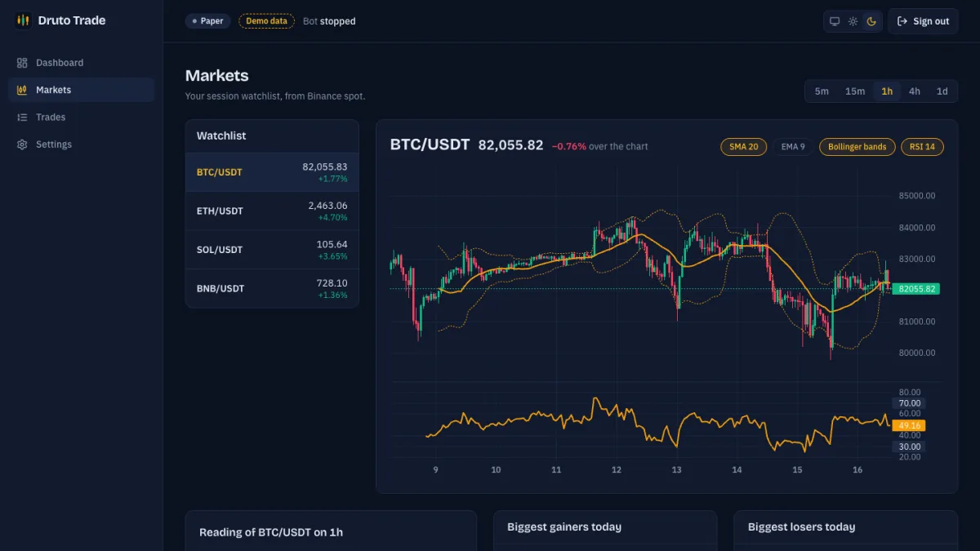Click the Biggest losers today heading
This screenshot has height=551, width=980.
[802, 527]
